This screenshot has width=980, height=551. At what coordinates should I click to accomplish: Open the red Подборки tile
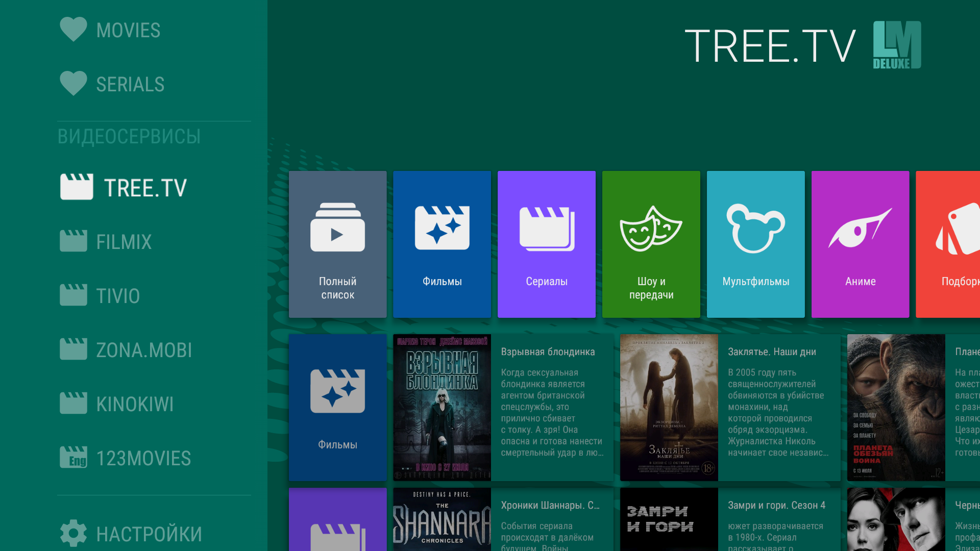click(949, 244)
